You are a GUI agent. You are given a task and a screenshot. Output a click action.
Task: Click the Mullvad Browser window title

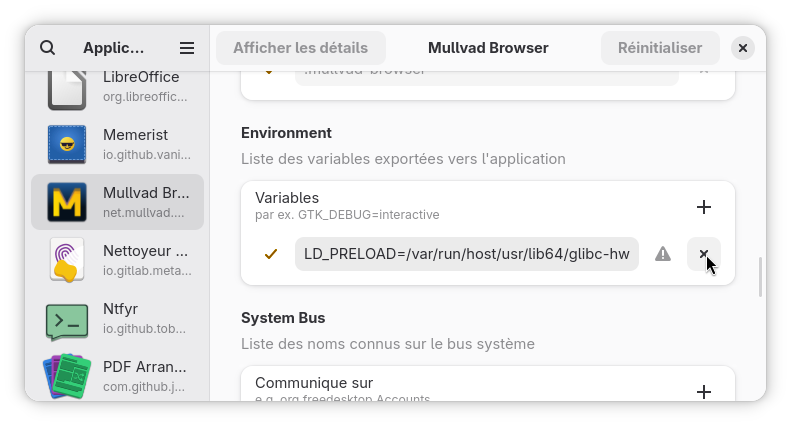pos(488,48)
